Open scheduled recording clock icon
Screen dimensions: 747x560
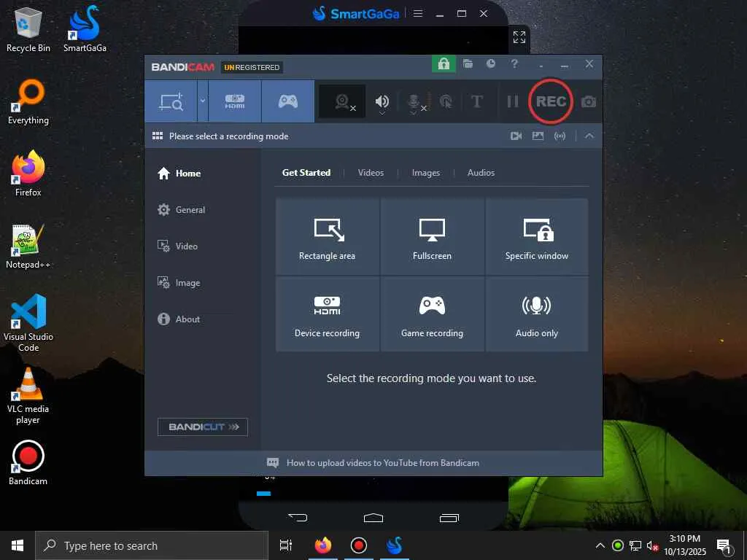tap(491, 63)
